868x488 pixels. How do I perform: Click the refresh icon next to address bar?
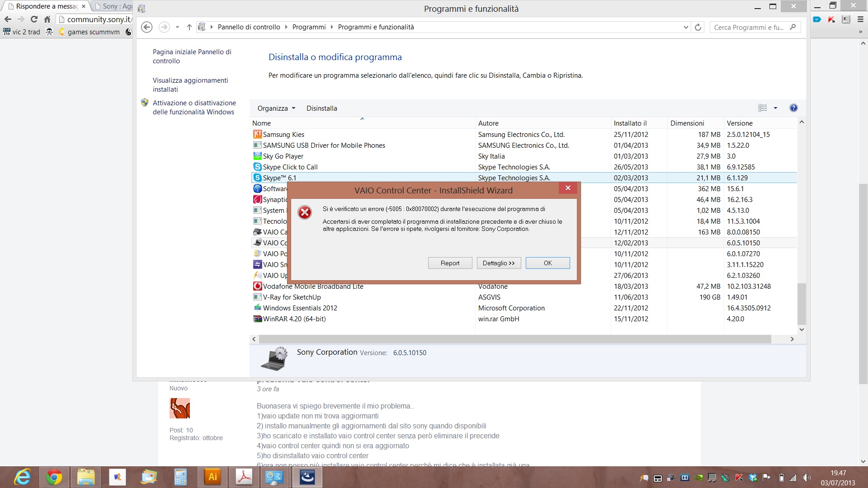[698, 27]
